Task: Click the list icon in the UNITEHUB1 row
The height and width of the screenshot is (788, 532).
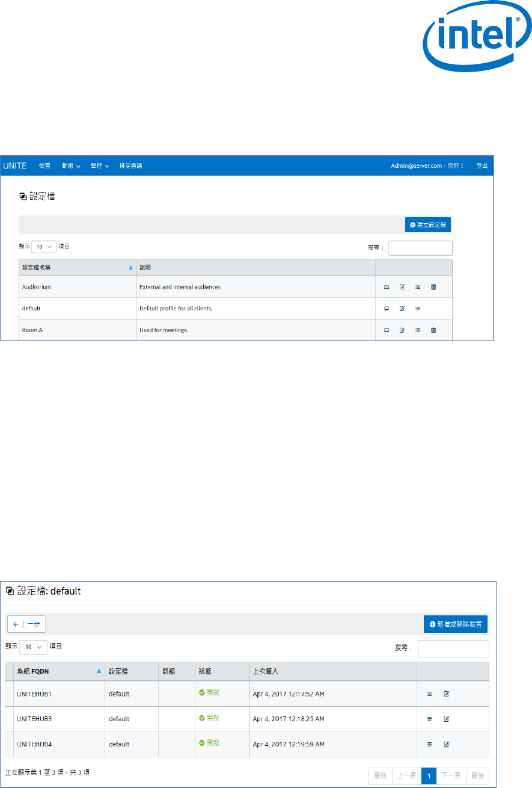Action: (429, 694)
